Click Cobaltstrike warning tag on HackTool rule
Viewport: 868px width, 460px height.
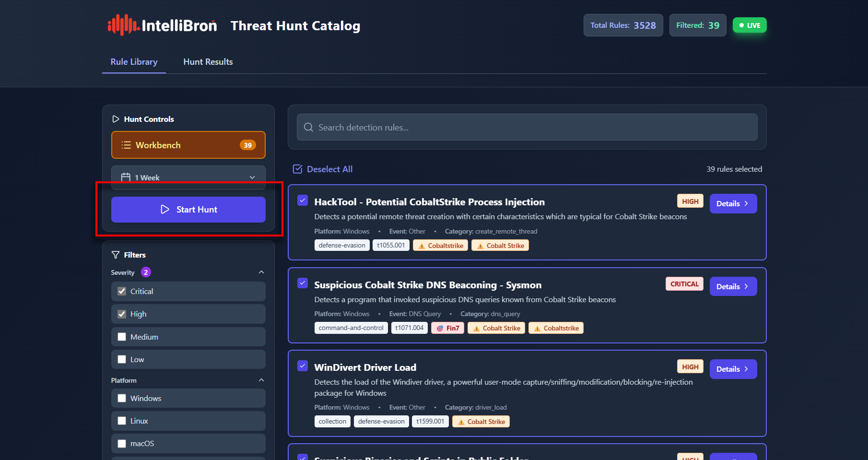(440, 246)
